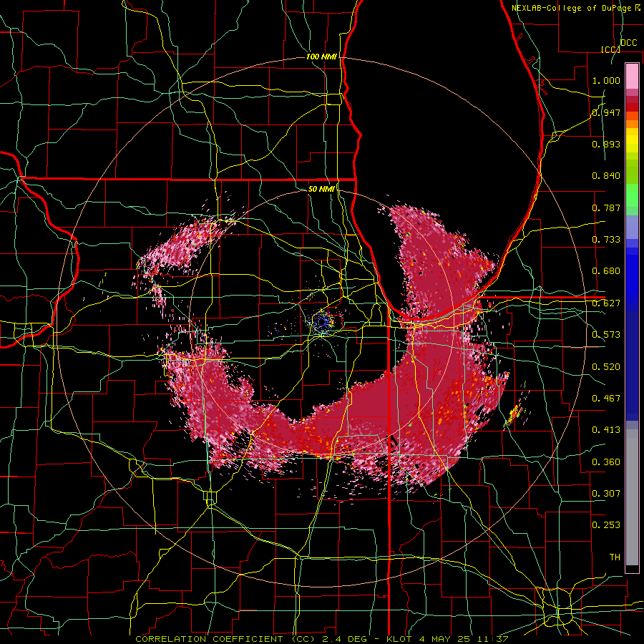The image size is (644, 644).
Task: Select the 0.253 scale value
Action: pos(606,525)
